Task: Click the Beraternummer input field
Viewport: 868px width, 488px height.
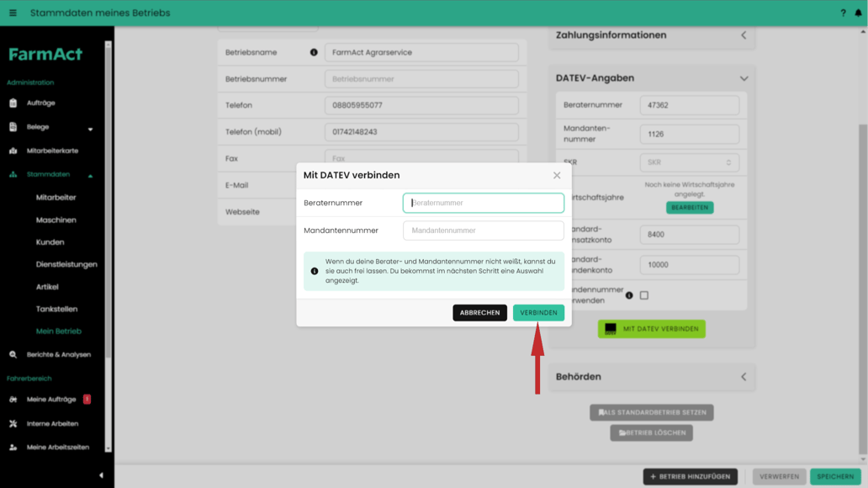Action: click(x=483, y=202)
